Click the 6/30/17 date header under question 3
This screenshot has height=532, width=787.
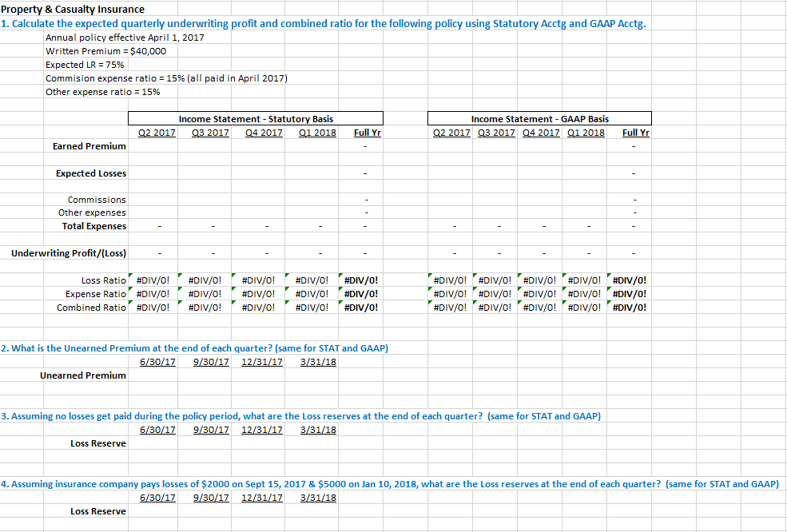tap(157, 429)
